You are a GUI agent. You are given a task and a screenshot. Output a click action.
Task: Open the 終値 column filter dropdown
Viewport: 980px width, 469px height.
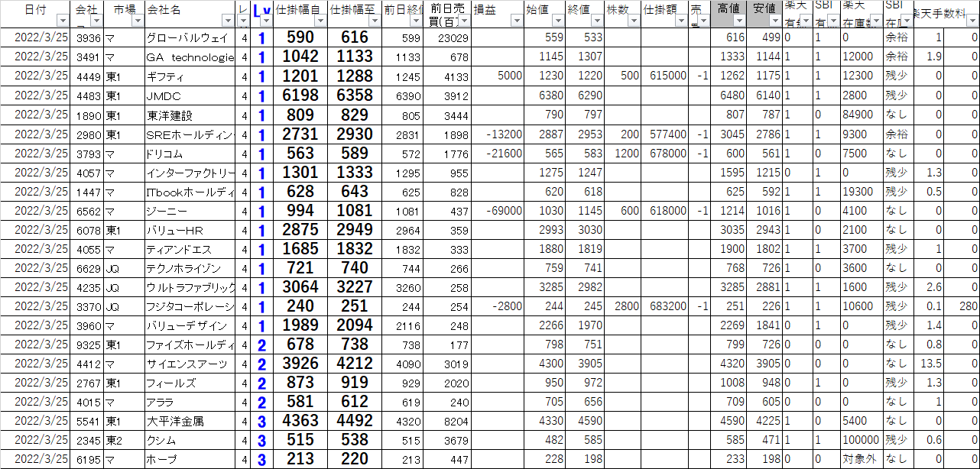(x=596, y=22)
